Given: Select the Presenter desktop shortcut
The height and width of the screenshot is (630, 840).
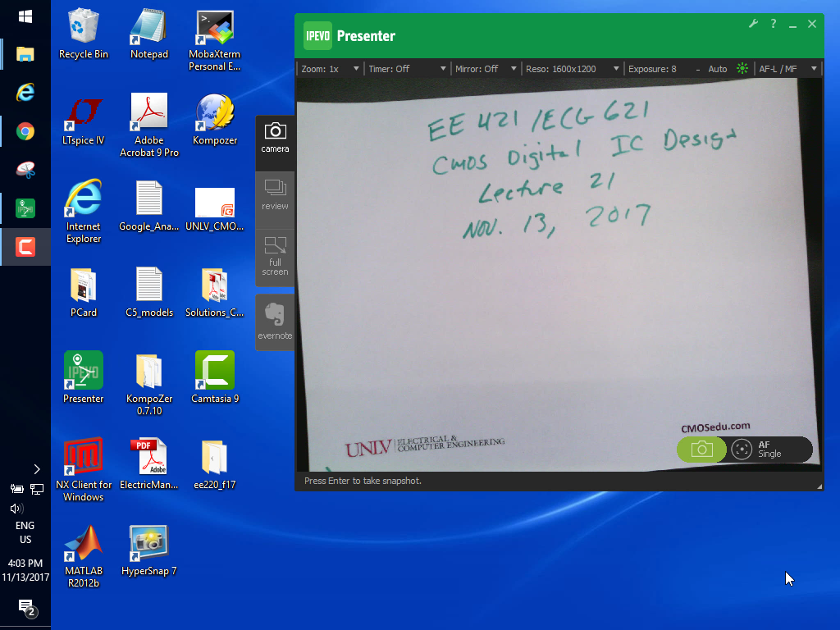Looking at the screenshot, I should (x=84, y=377).
